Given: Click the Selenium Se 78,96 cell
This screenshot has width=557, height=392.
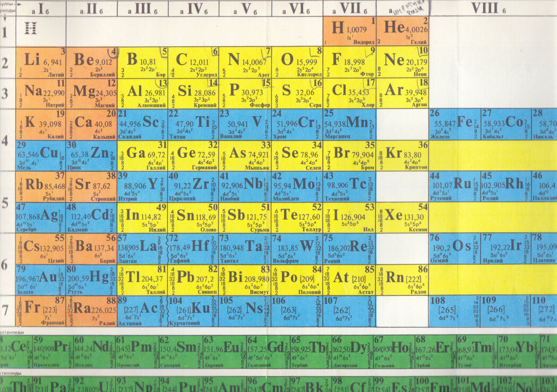Looking at the screenshot, I should coord(297,156).
